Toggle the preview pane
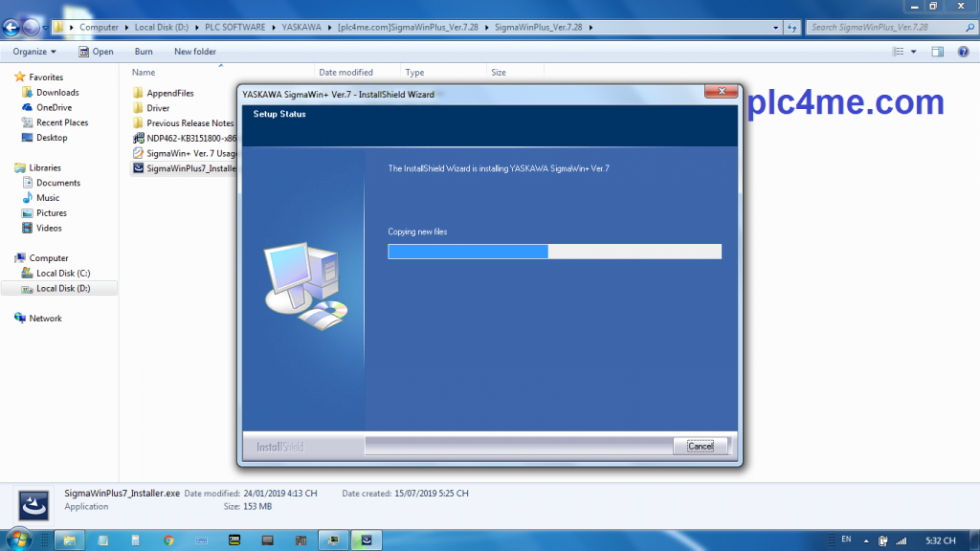The image size is (980, 551). pyautogui.click(x=938, y=52)
